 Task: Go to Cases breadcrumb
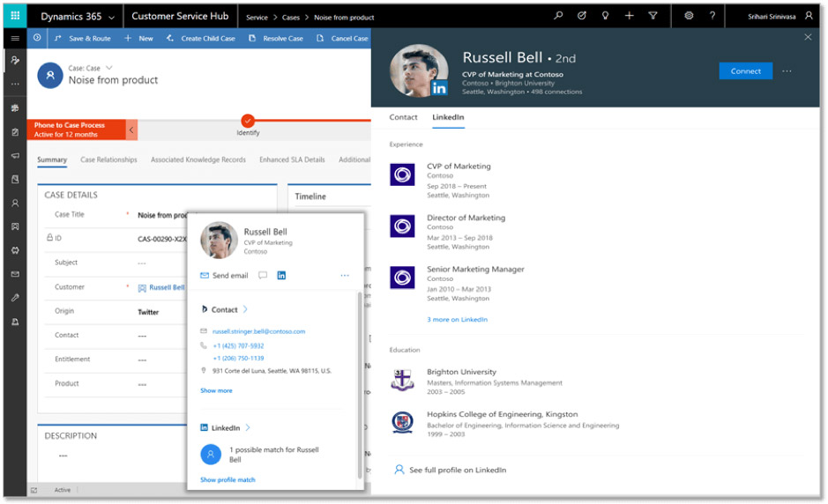[x=290, y=18]
